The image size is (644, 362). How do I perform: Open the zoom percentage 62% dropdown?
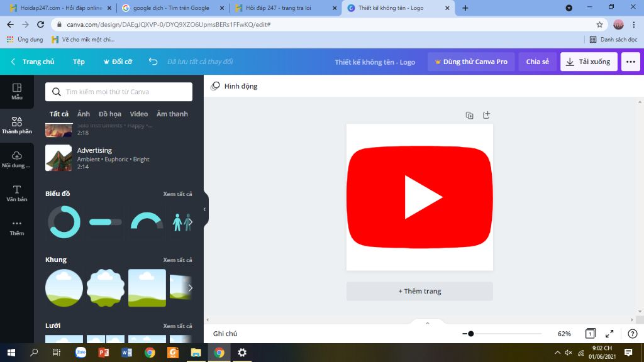click(564, 334)
